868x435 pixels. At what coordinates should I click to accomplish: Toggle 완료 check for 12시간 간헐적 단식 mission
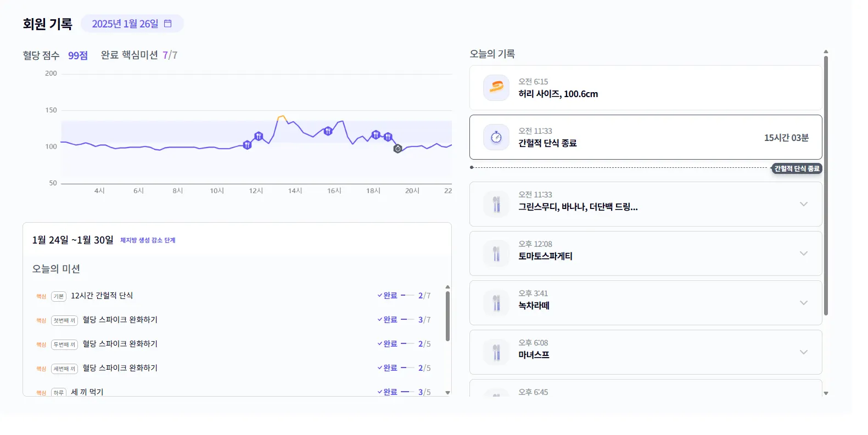coord(387,296)
